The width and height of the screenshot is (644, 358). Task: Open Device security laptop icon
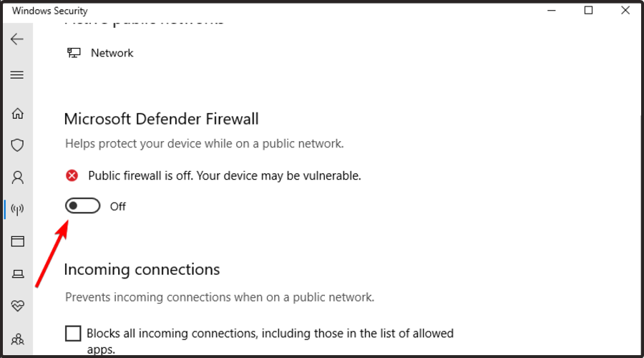click(18, 274)
